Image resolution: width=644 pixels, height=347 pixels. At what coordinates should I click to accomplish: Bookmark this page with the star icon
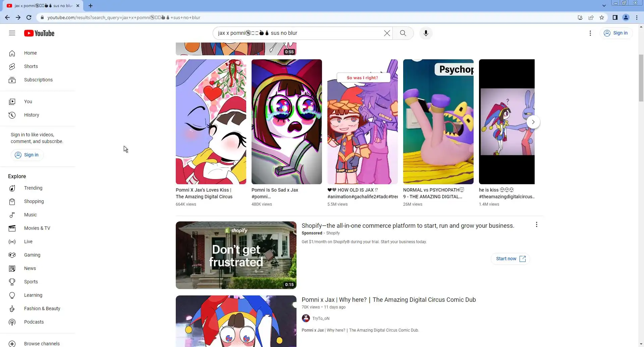click(602, 17)
